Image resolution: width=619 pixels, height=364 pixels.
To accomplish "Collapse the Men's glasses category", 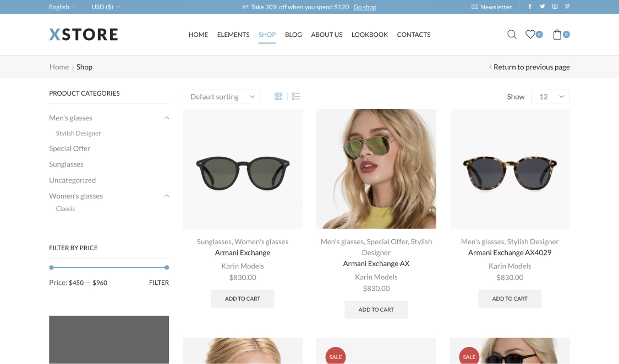I will (166, 118).
